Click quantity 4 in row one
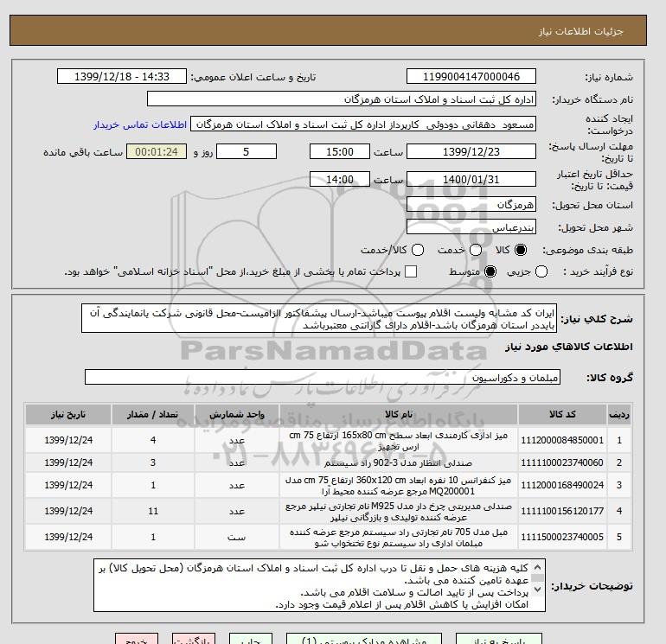Image resolution: width=666 pixels, height=644 pixels. (153, 440)
